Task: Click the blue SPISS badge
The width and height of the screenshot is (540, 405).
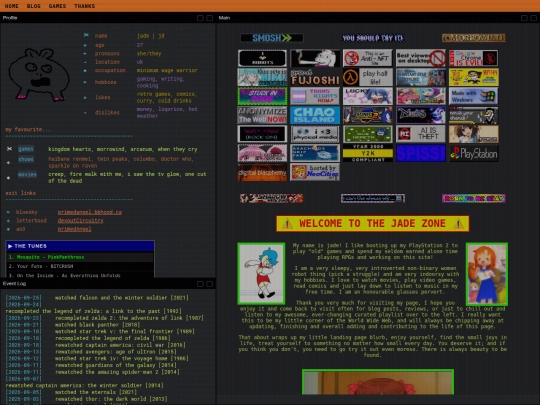Action: pyautogui.click(x=420, y=153)
